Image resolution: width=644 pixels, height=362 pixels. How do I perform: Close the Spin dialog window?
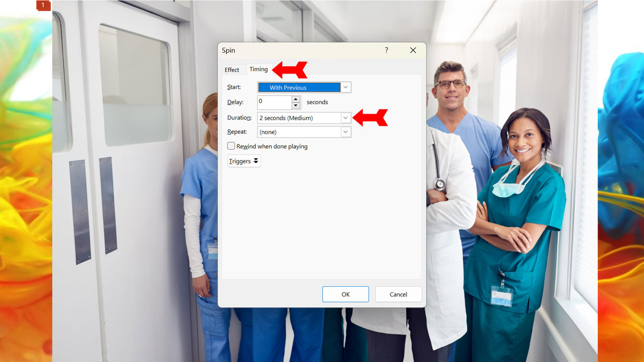click(413, 50)
